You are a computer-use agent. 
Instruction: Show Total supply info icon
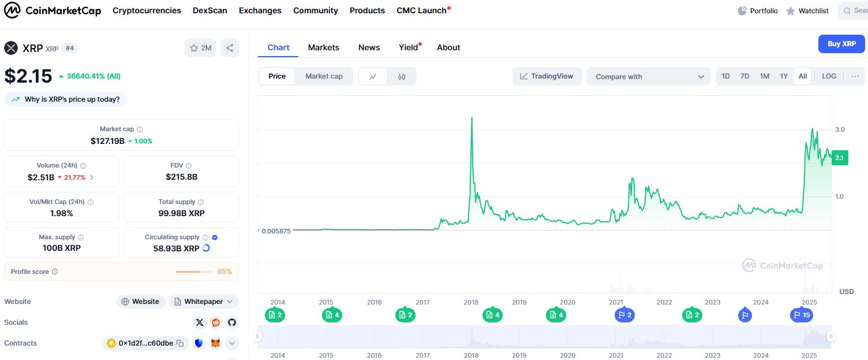(x=201, y=202)
